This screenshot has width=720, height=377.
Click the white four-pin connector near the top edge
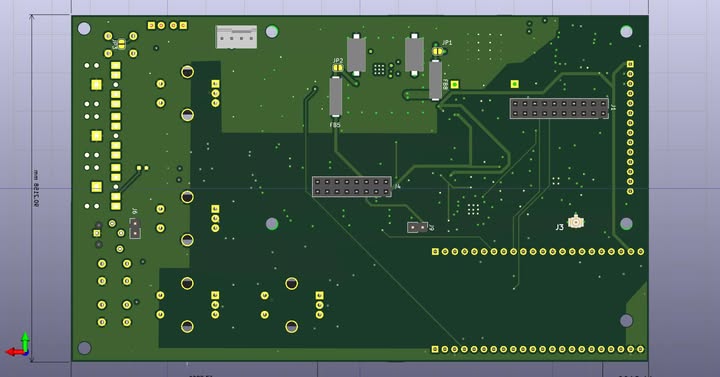(236, 37)
